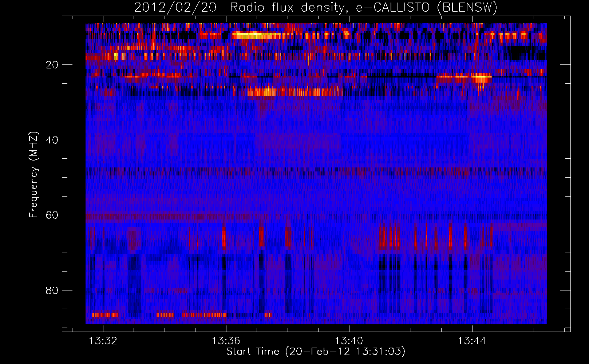Click the 13:44 time tick label
589x364 pixels.
(472, 341)
